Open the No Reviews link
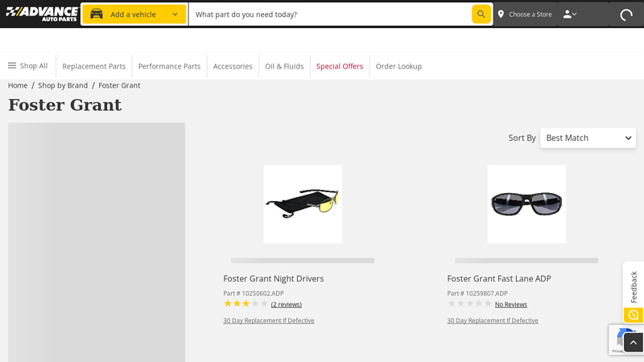The width and height of the screenshot is (644, 362). point(511,305)
